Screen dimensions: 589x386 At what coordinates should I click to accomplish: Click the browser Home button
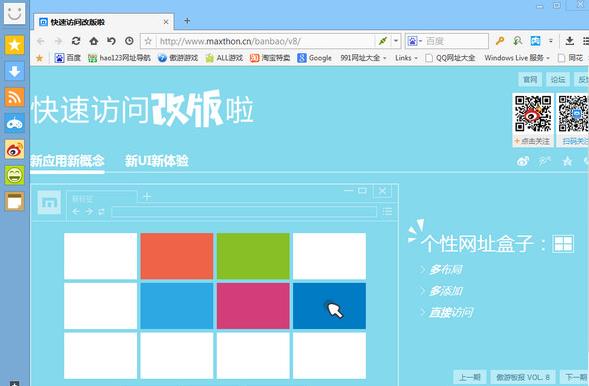point(94,41)
